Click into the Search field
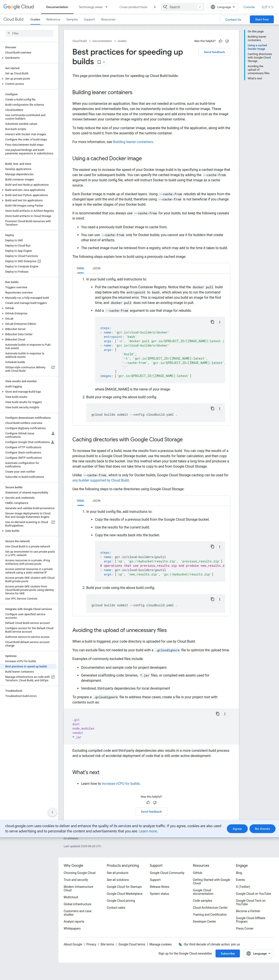 [183, 7]
